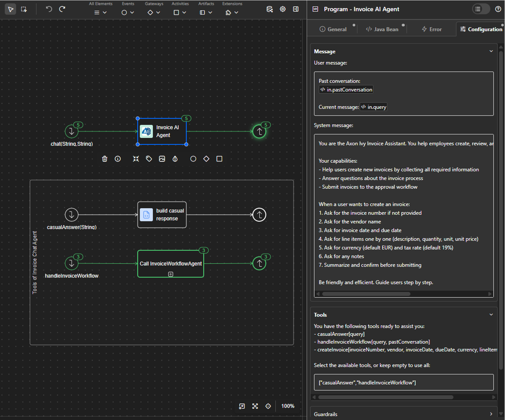505x420 pixels.
Task: Open the editor settings gear
Action: pos(283,9)
